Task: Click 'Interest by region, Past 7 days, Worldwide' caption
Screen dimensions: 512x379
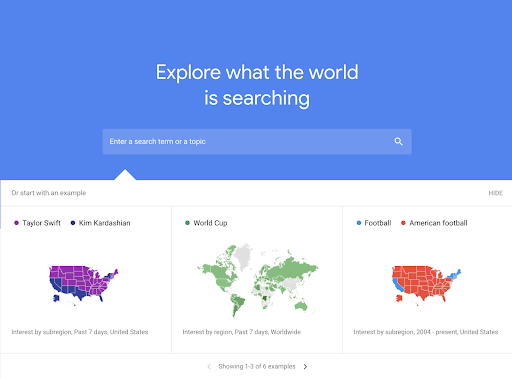Action: click(x=242, y=332)
